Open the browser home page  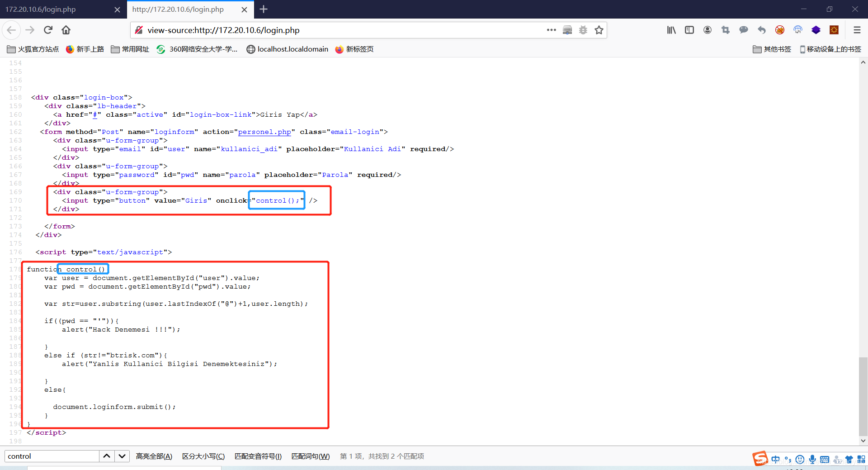click(x=66, y=30)
